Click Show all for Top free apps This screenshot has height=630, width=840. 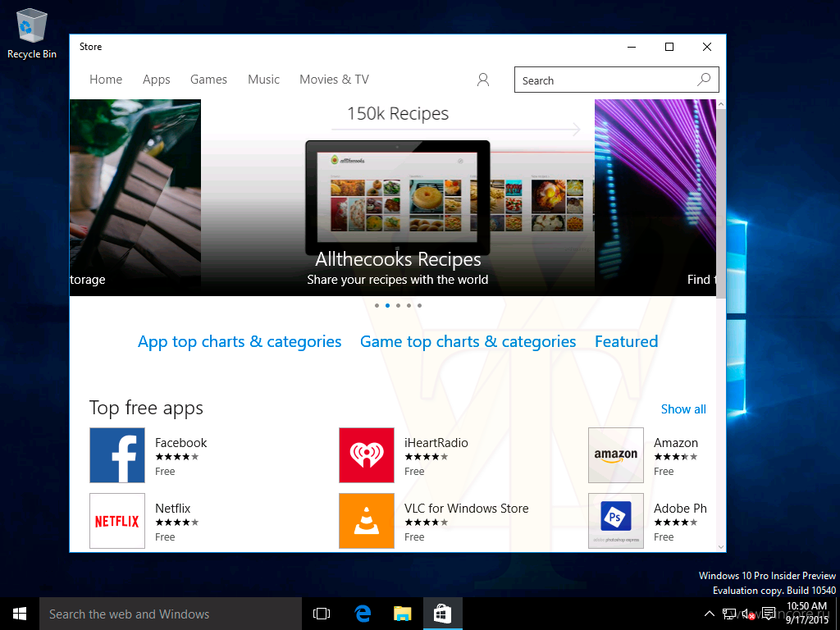[x=683, y=409]
